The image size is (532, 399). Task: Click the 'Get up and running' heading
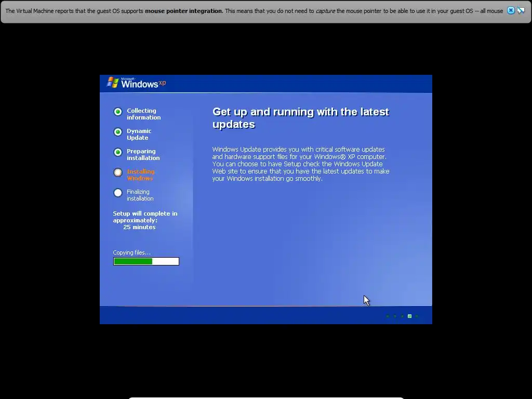pos(301,118)
